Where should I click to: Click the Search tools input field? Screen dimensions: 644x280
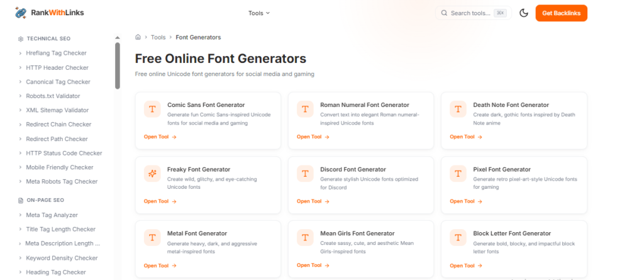click(474, 13)
